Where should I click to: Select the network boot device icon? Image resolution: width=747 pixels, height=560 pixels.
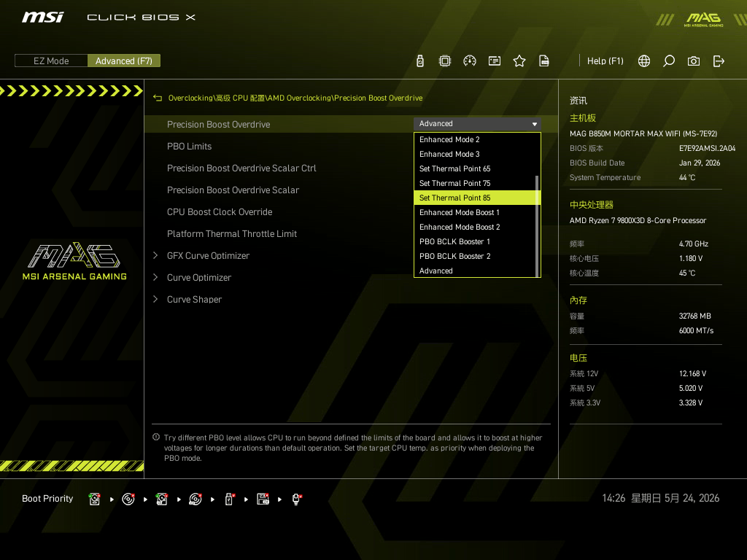[296, 499]
